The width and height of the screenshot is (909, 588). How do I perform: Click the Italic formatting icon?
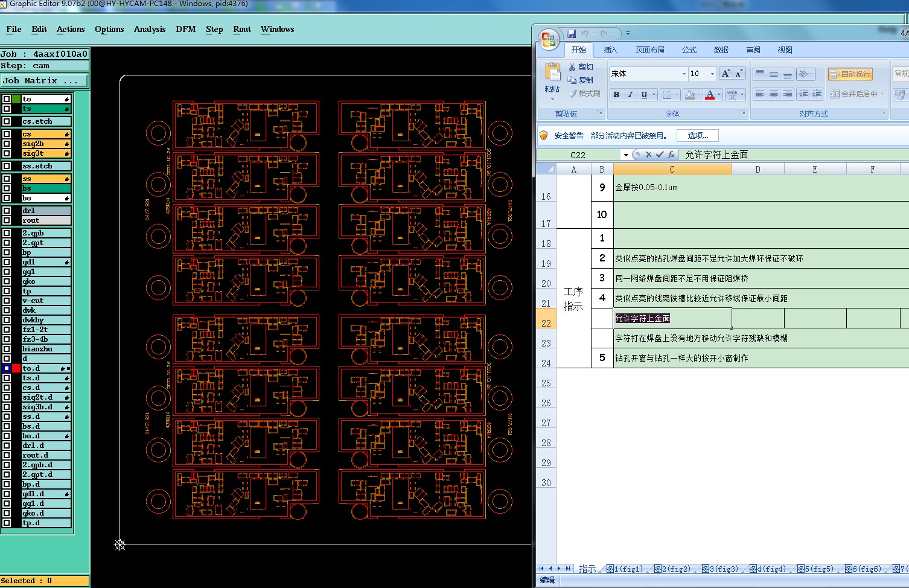(x=630, y=95)
